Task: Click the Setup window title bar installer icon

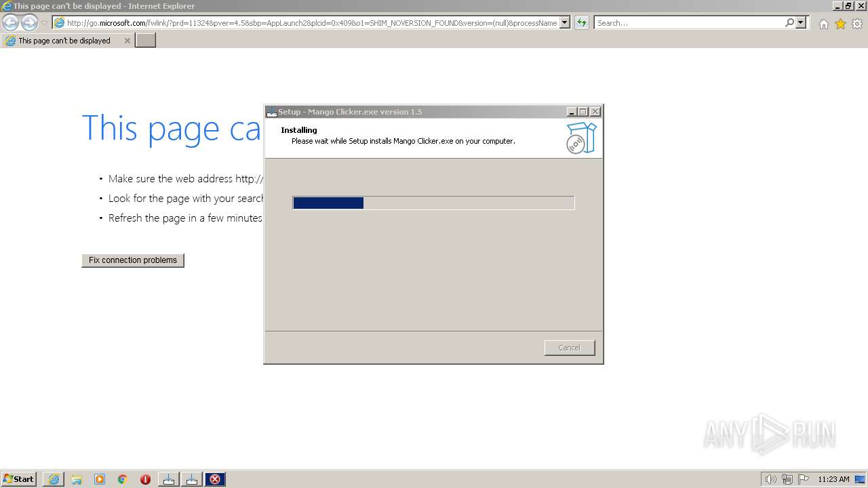Action: 272,112
